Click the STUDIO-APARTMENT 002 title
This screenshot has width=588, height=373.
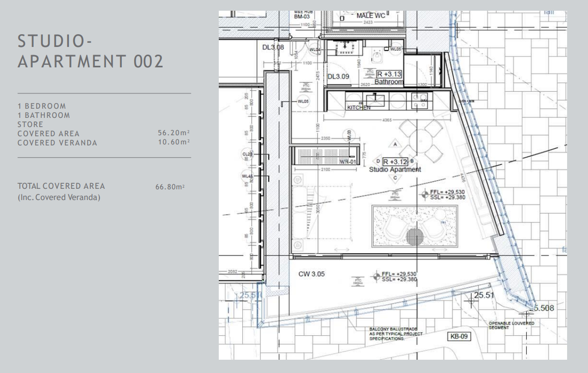(x=91, y=51)
